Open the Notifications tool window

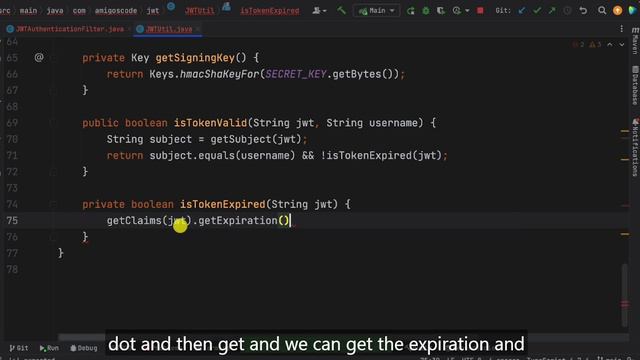pos(635,148)
